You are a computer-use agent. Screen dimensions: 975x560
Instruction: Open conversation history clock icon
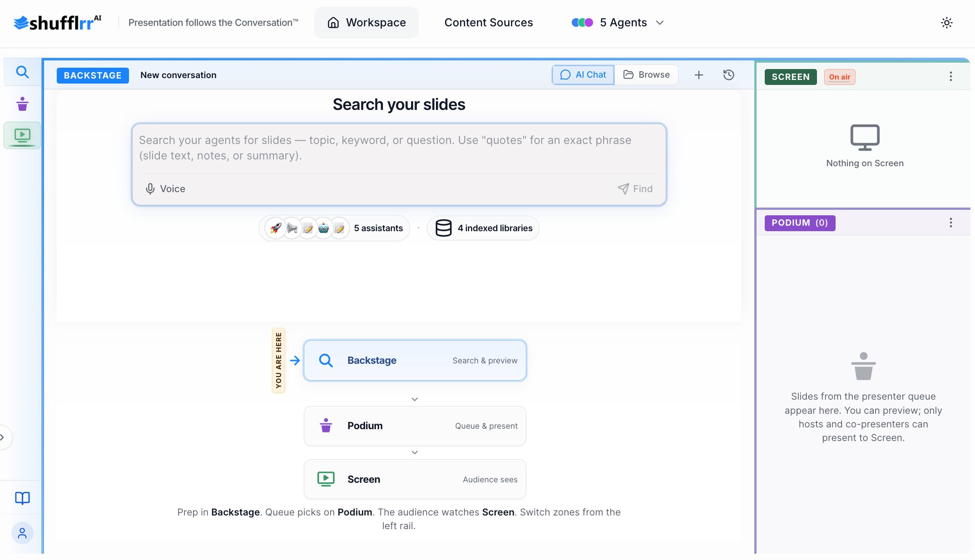(x=728, y=75)
